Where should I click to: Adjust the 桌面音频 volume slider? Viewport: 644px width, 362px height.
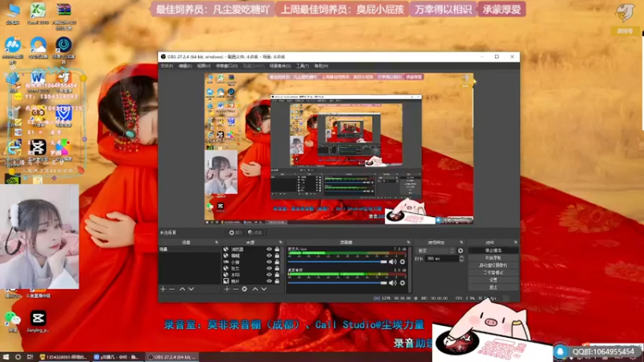coord(337,283)
